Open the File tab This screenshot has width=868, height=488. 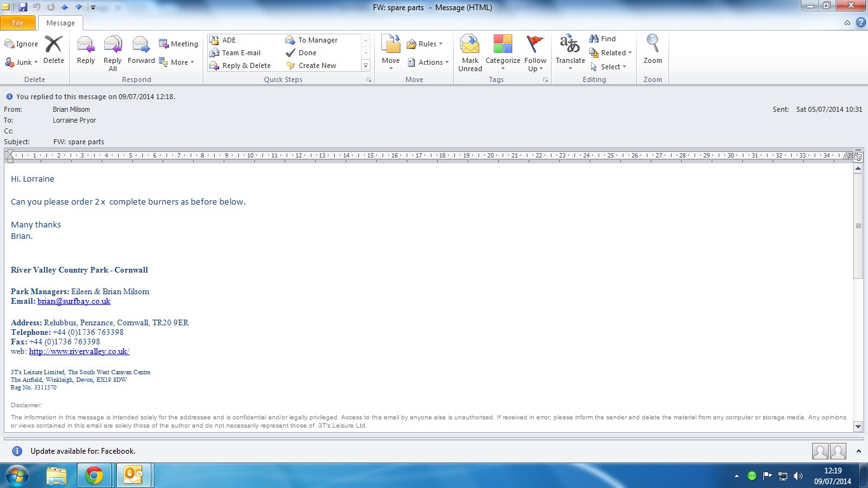point(18,23)
